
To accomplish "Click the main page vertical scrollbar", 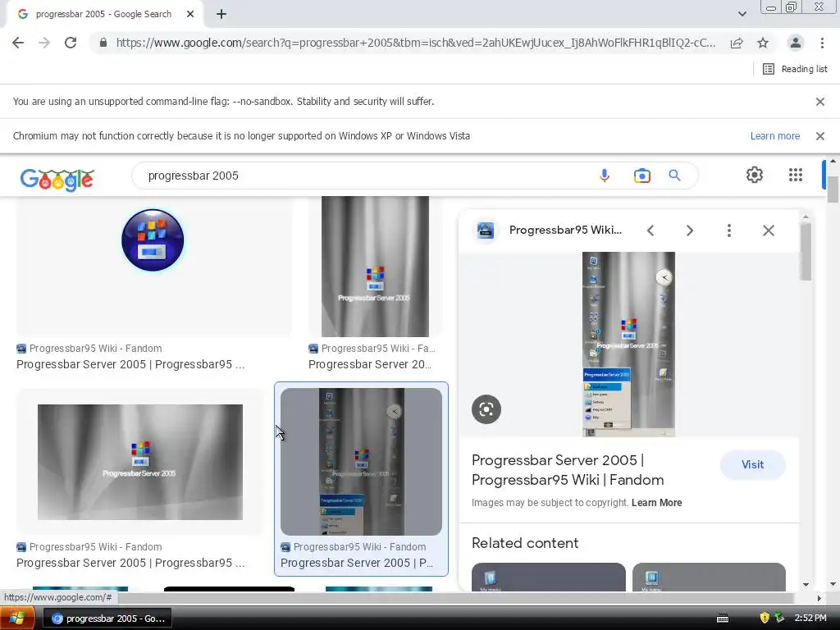I will (833, 189).
